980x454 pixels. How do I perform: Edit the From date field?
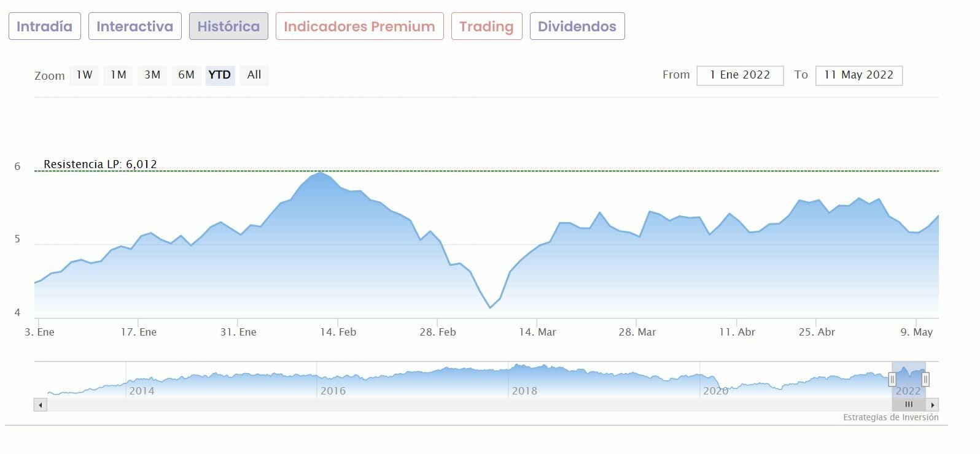pyautogui.click(x=740, y=75)
